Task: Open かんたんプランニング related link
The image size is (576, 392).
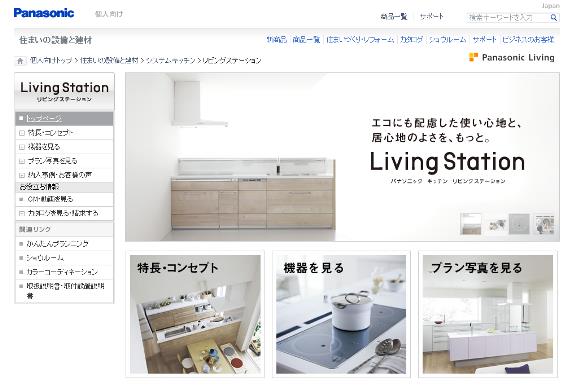Action: pos(57,244)
